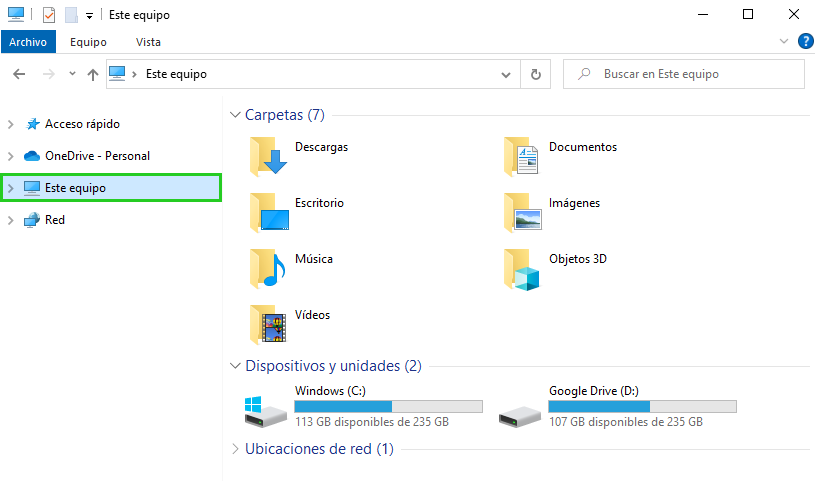Image resolution: width=815 pixels, height=481 pixels.
Task: Click the 'Descargas' folder label
Action: [321, 147]
